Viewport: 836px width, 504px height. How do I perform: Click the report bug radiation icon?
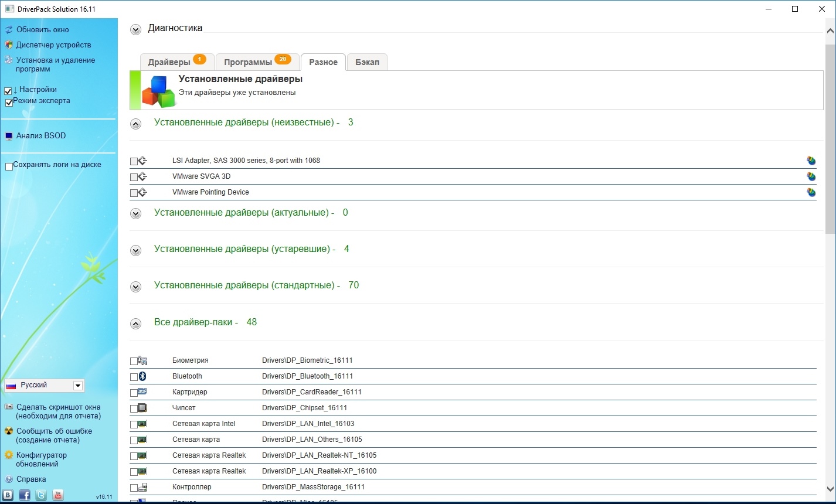(9, 431)
